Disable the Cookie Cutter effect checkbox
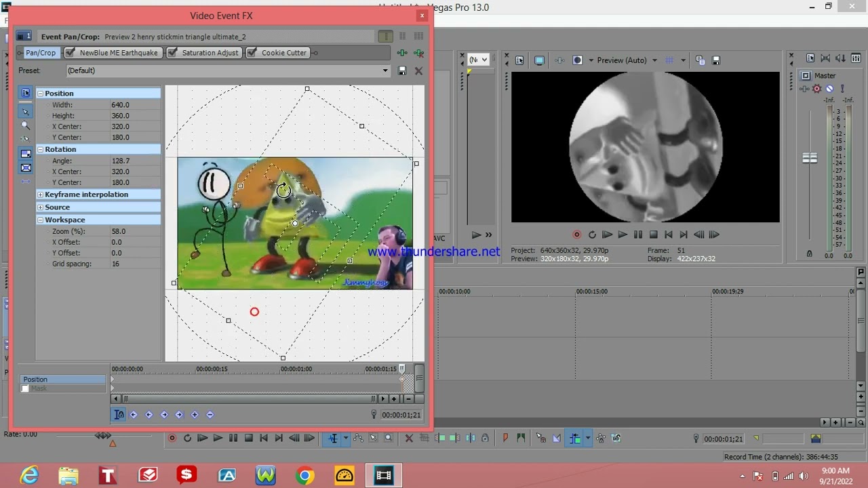 coord(252,53)
